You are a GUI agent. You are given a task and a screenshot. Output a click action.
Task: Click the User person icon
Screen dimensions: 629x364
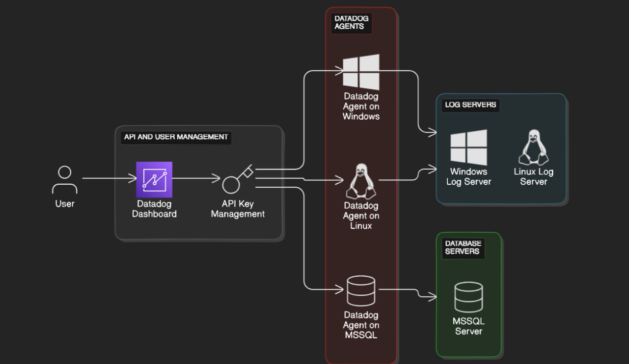(65, 180)
